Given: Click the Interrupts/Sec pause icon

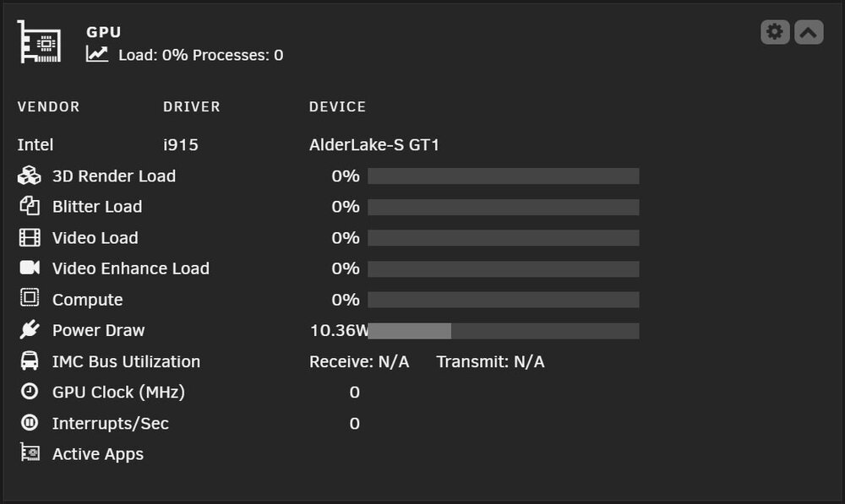Looking at the screenshot, I should pyautogui.click(x=30, y=423).
